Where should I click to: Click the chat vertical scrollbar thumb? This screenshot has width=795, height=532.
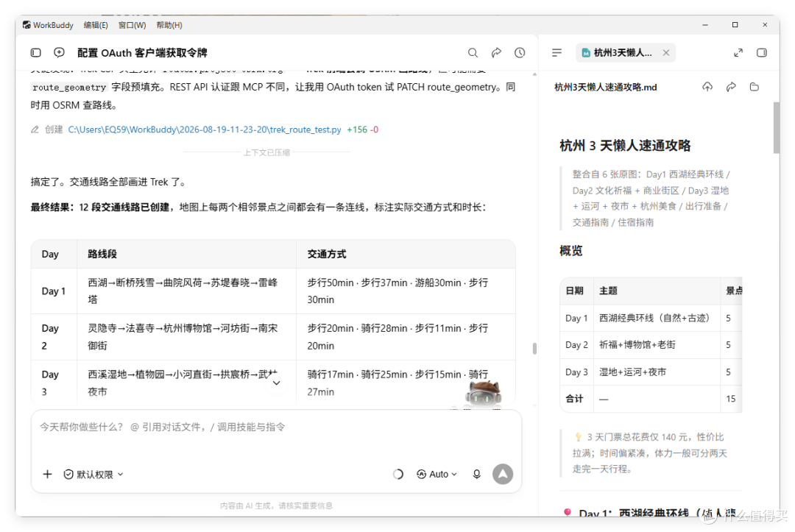point(534,349)
